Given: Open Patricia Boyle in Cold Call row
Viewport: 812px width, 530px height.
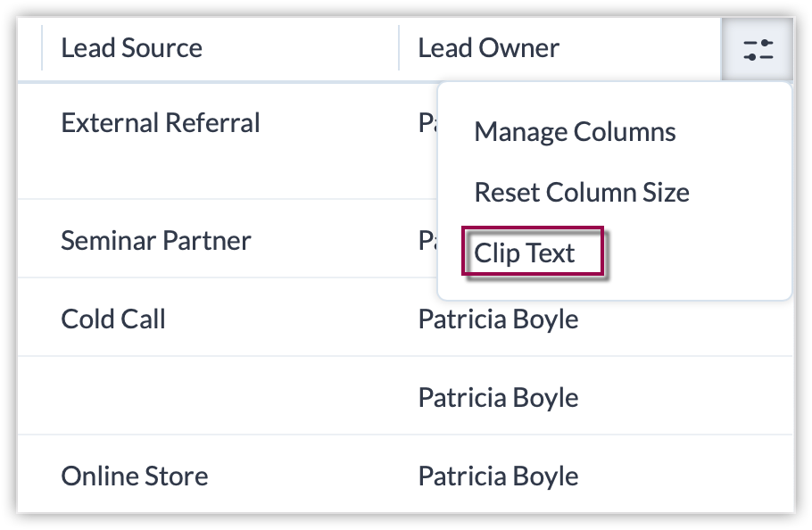Looking at the screenshot, I should tap(498, 319).
